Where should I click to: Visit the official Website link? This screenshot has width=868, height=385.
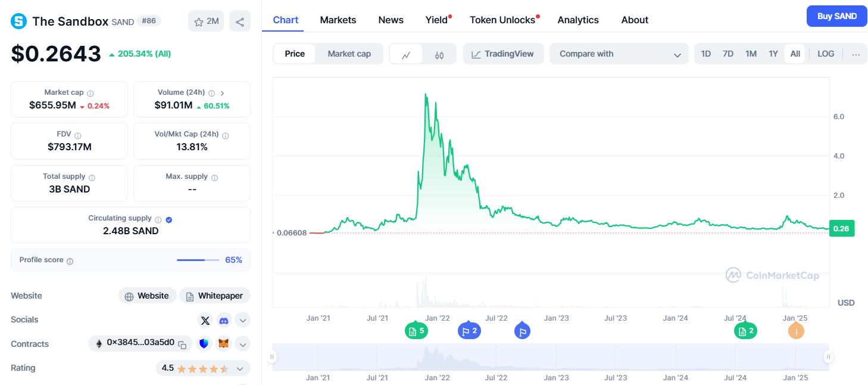(x=147, y=295)
